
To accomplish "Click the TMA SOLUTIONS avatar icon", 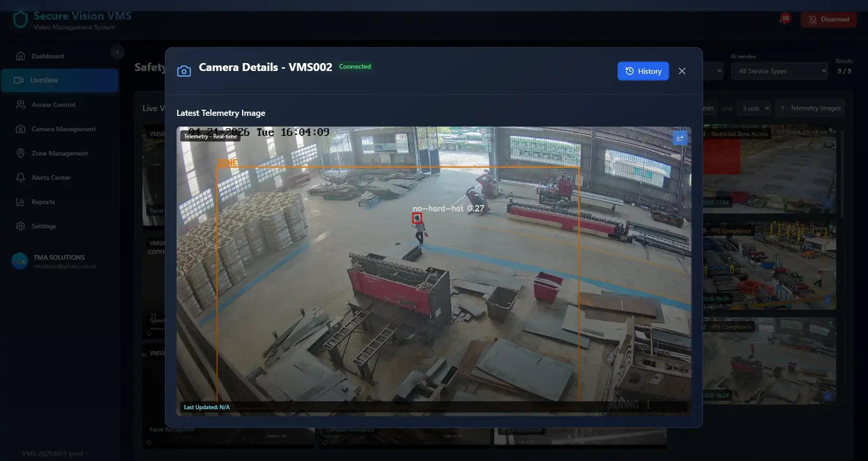I will pyautogui.click(x=20, y=261).
